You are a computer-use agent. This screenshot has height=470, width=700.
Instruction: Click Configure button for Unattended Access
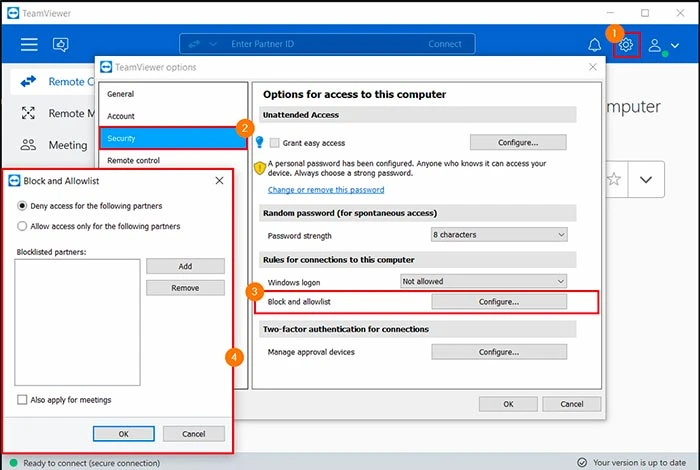[x=518, y=143]
